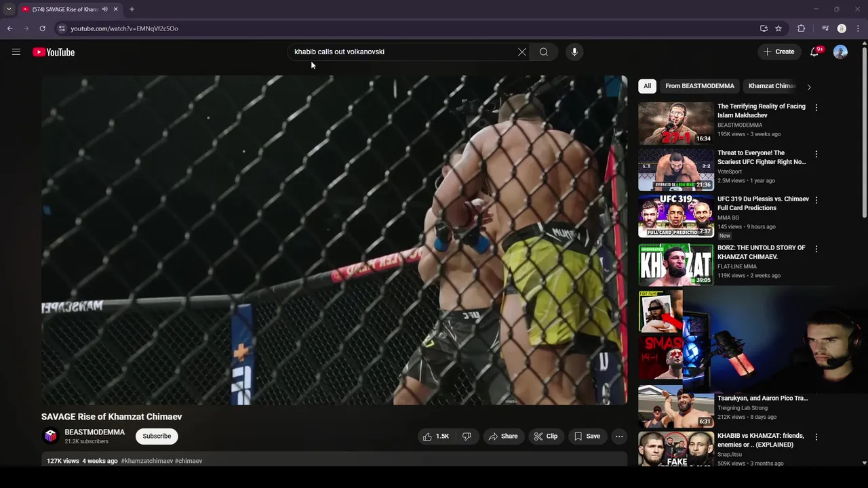This screenshot has height=488, width=868.
Task: Click the youtube.com address bar URL
Action: 124,28
